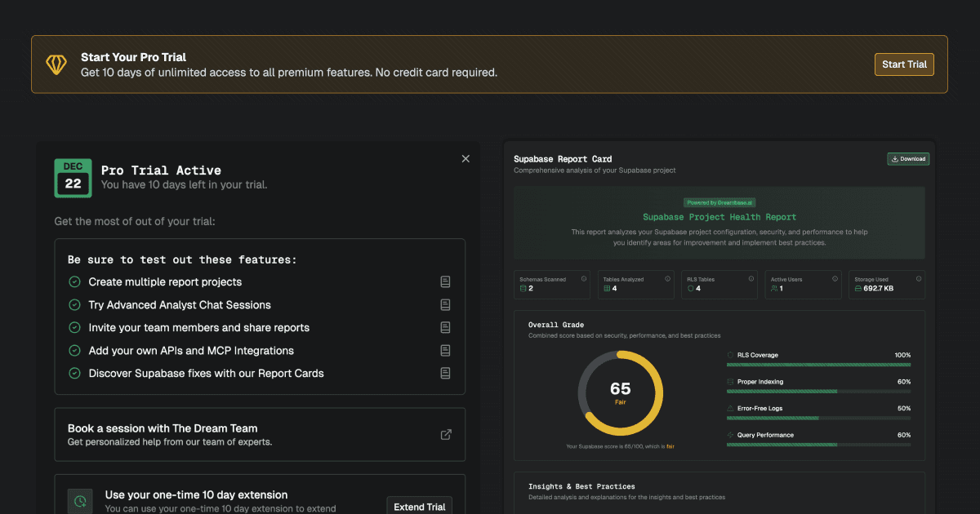Click the clock icon beside one-time extension
Image resolution: width=980 pixels, height=514 pixels.
pos(80,501)
